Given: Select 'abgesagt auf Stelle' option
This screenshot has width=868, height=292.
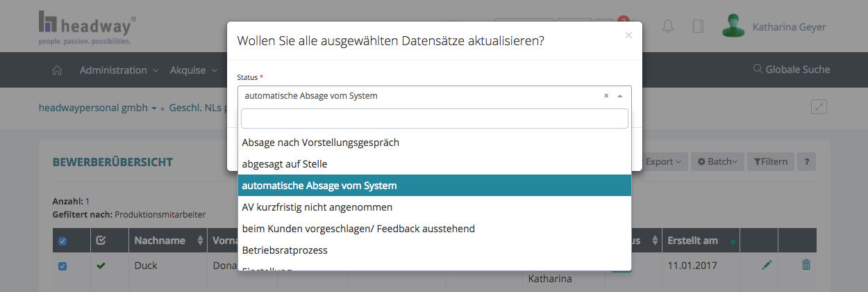Looking at the screenshot, I should pos(285,164).
